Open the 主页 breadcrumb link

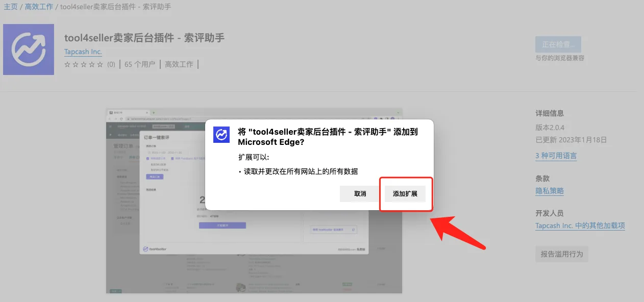[x=11, y=7]
